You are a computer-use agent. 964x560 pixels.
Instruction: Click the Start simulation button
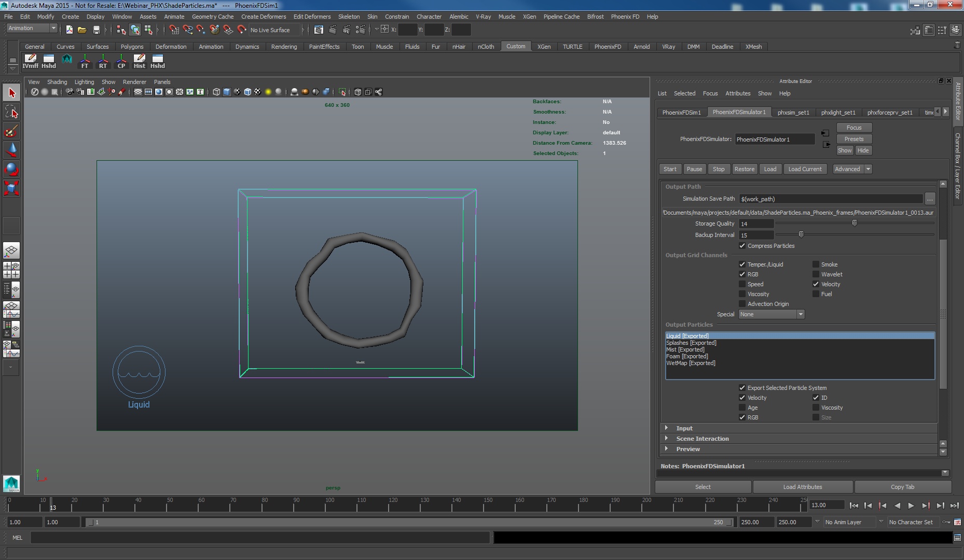(x=670, y=169)
